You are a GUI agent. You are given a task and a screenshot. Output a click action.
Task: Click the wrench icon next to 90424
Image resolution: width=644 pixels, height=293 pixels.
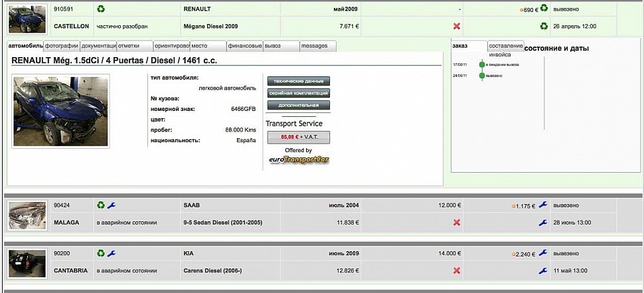[112, 205]
